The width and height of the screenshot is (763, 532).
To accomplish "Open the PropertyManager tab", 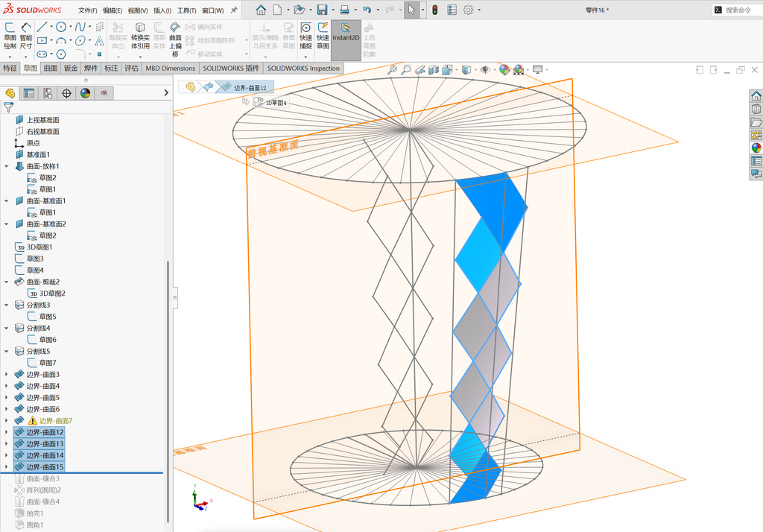I will click(29, 93).
